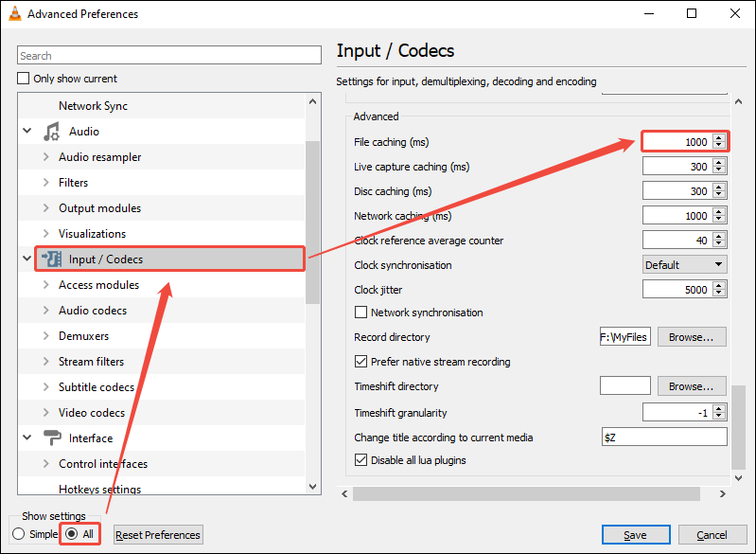
Task: Click the Interface category paint roller icon
Action: click(52, 438)
